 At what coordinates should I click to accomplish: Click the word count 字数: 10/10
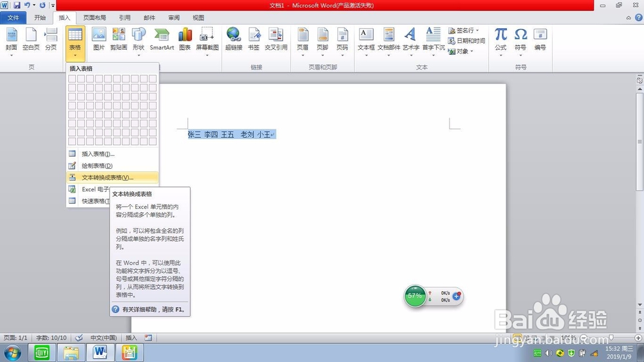click(x=52, y=338)
